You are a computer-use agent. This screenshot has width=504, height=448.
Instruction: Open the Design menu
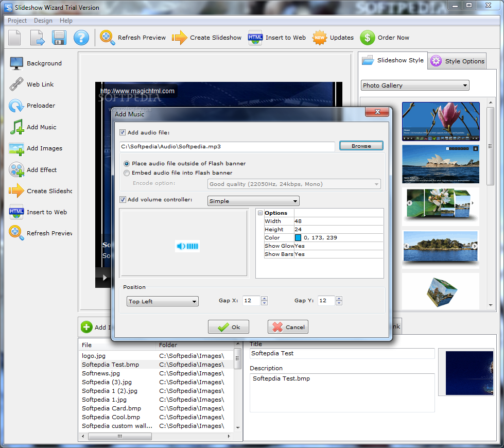coord(43,21)
